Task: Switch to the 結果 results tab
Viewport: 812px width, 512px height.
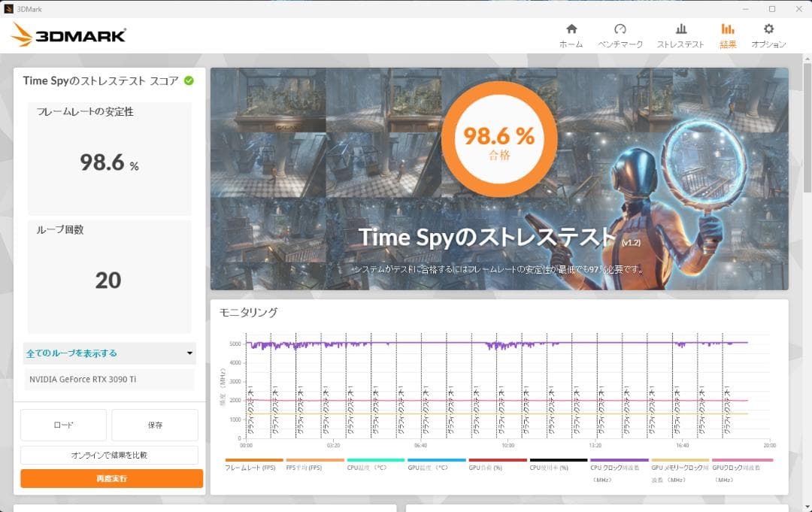Action: [727, 30]
